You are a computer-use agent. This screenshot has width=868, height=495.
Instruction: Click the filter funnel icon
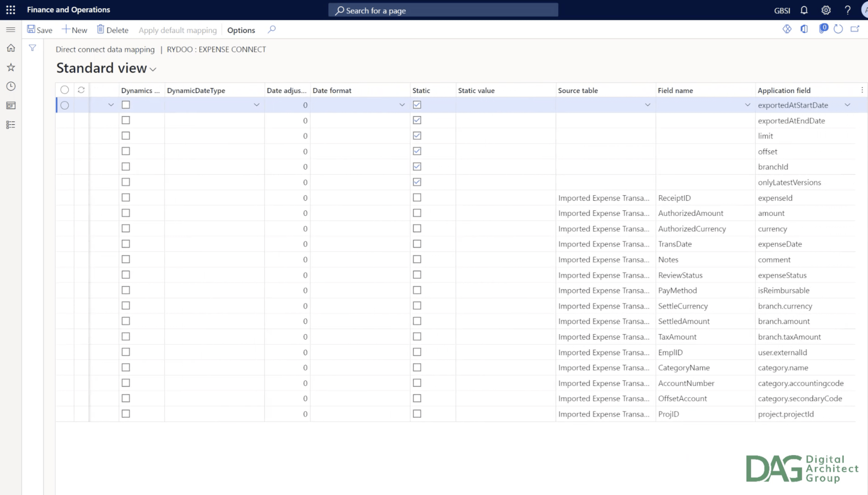tap(33, 48)
